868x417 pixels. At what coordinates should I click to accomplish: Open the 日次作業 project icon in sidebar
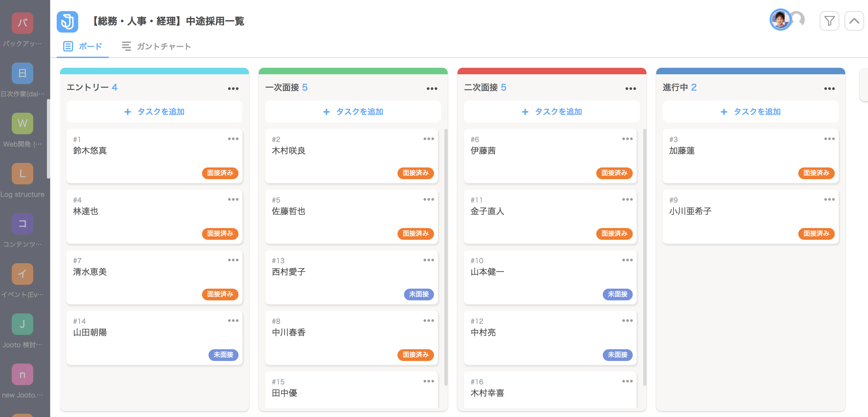22,73
